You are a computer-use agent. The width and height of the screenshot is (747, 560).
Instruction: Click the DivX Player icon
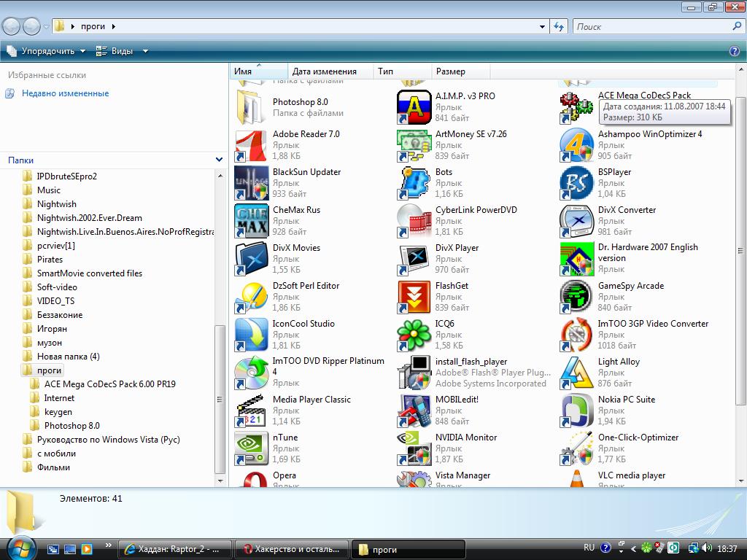(414, 259)
